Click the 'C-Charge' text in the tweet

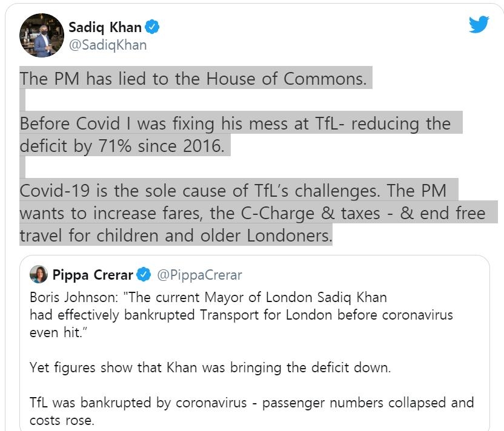click(296, 214)
